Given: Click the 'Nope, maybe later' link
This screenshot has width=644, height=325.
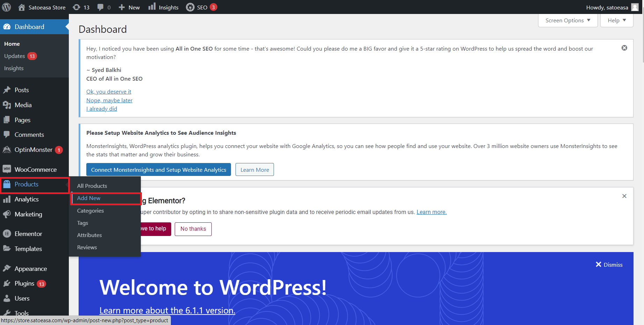Looking at the screenshot, I should 109,100.
